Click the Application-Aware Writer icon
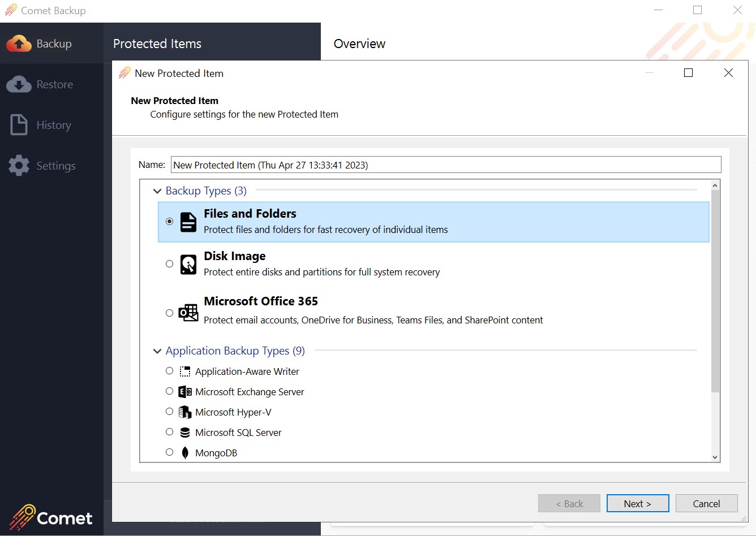This screenshot has width=756, height=536. point(185,371)
